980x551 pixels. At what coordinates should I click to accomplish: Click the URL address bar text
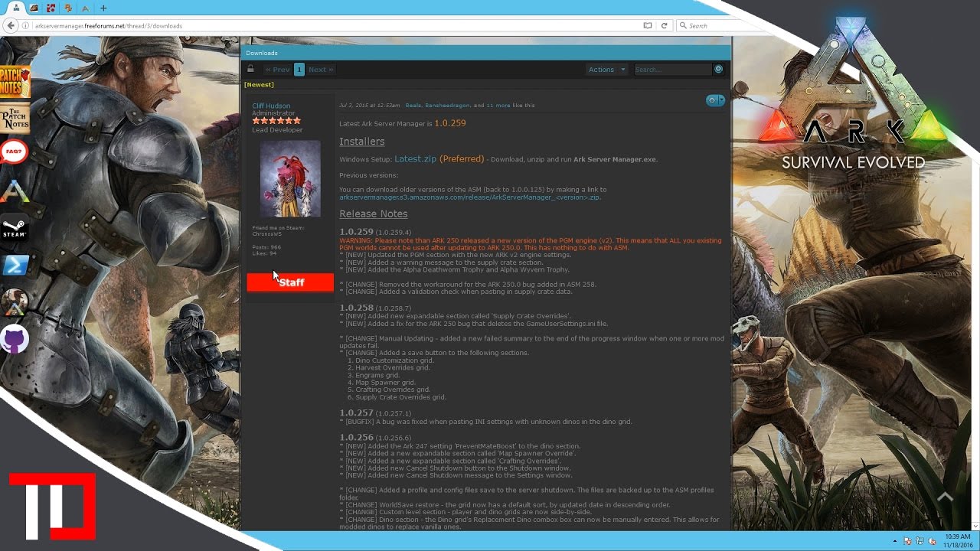pos(108,26)
